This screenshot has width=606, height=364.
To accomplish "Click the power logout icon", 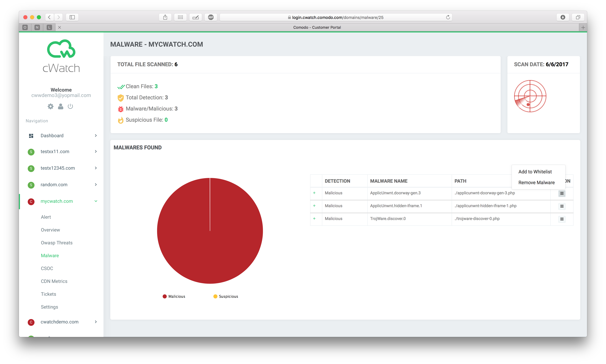I will pyautogui.click(x=70, y=106).
